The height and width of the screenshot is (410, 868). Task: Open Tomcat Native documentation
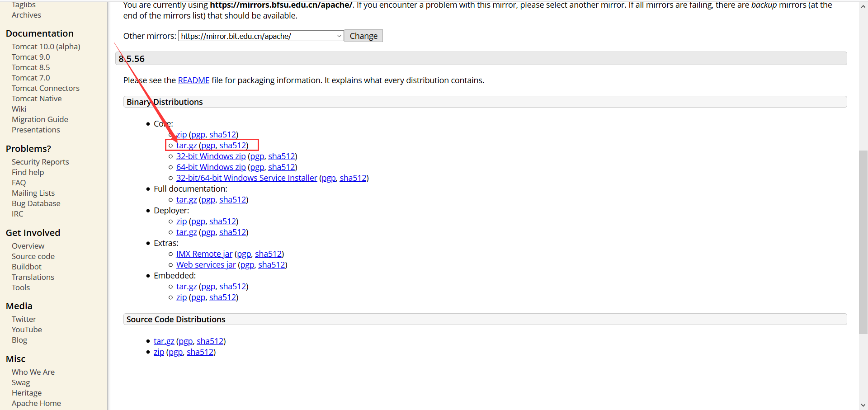click(37, 99)
